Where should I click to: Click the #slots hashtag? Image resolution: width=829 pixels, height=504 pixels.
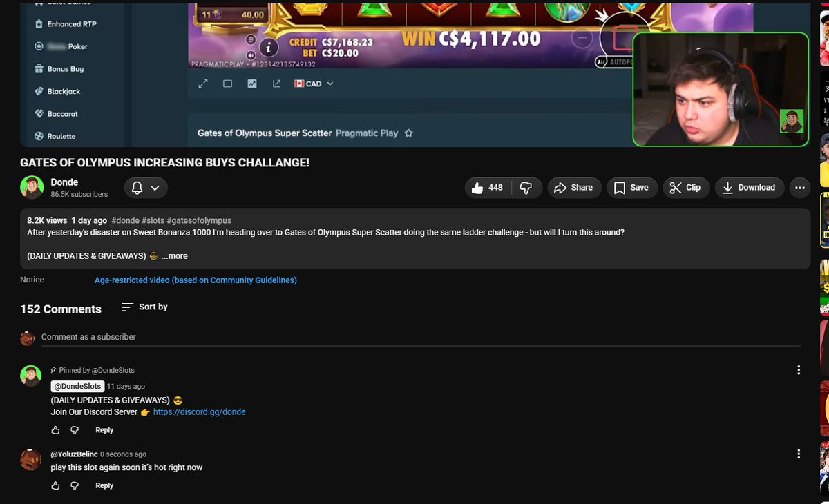coord(153,220)
